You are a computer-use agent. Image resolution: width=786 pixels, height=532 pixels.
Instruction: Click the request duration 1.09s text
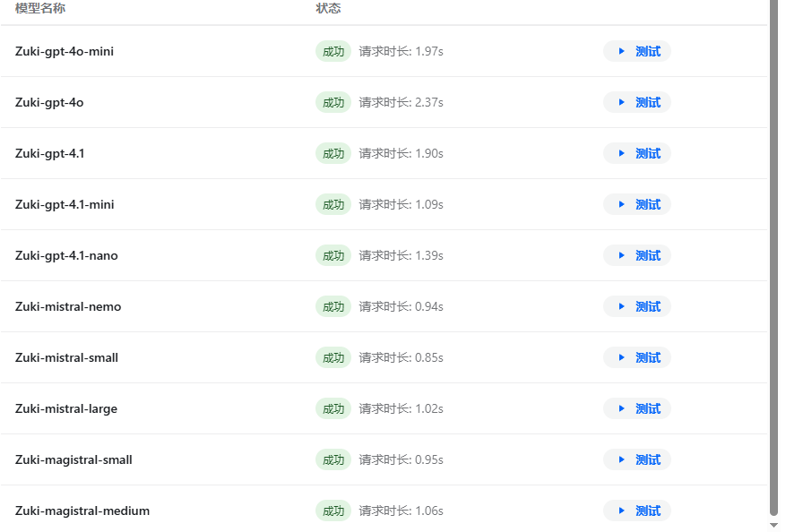coord(401,205)
